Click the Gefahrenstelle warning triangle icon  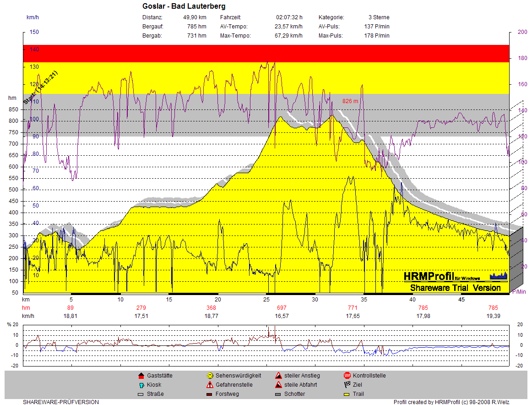coord(210,385)
